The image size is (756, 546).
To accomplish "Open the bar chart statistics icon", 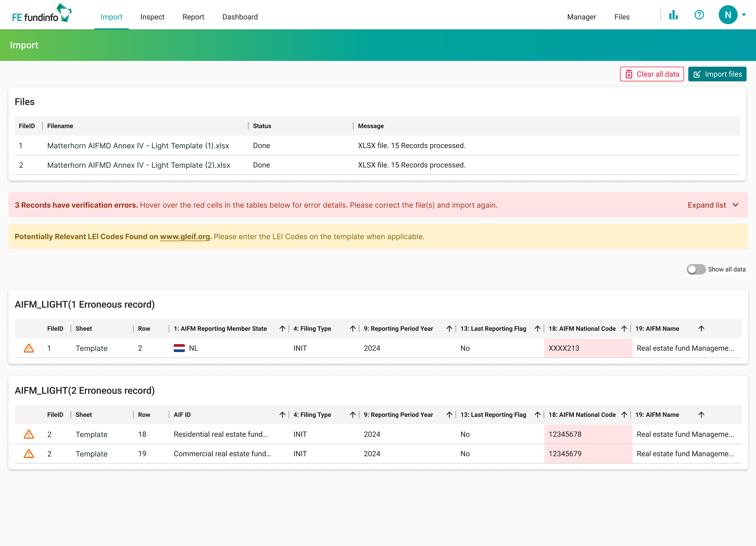I will pos(673,15).
